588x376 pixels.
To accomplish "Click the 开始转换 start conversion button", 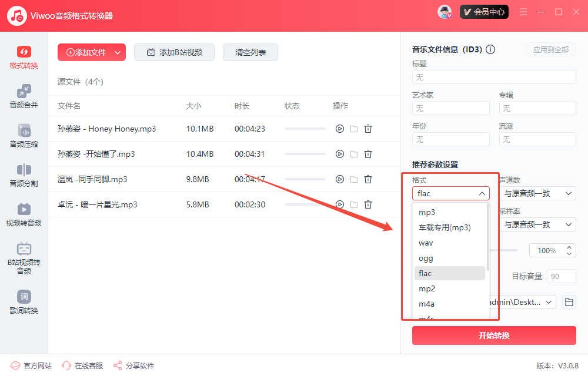I will [494, 335].
